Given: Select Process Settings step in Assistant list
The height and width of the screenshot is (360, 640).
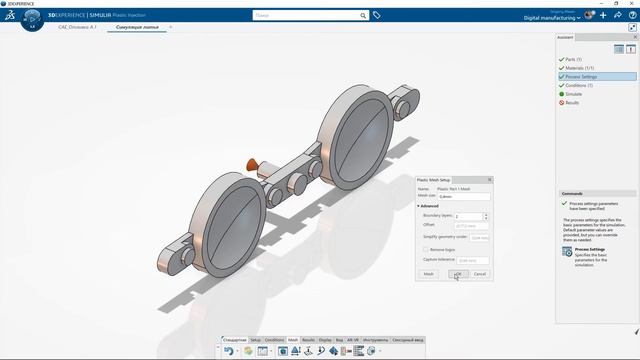Looking at the screenshot, I should coord(597,77).
